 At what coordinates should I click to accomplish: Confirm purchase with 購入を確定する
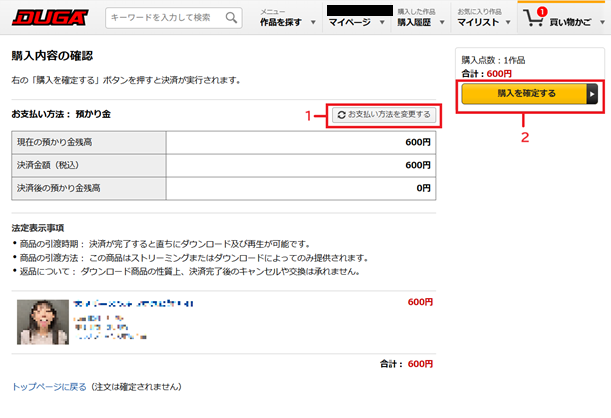coord(530,94)
